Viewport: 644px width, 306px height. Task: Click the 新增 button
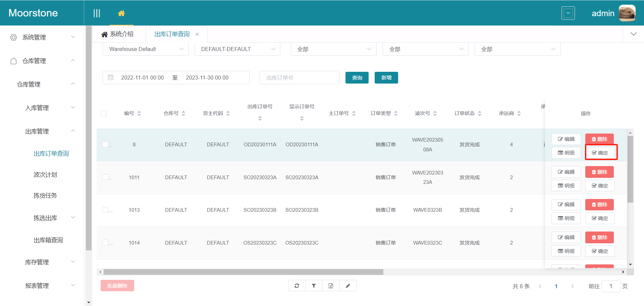386,78
